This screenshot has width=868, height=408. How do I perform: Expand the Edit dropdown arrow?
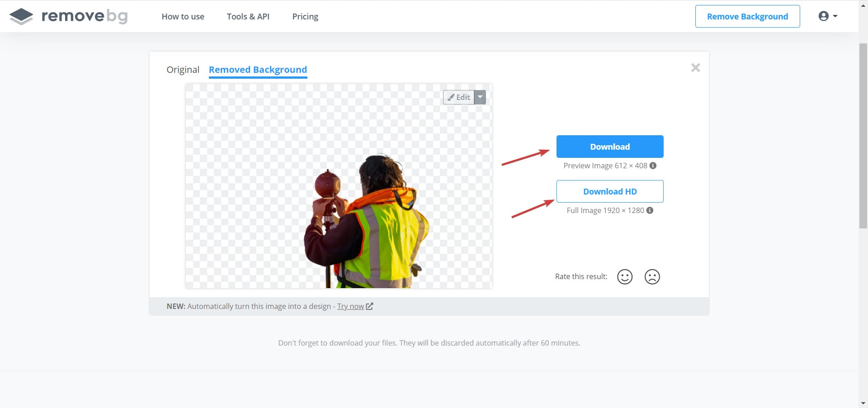point(480,97)
